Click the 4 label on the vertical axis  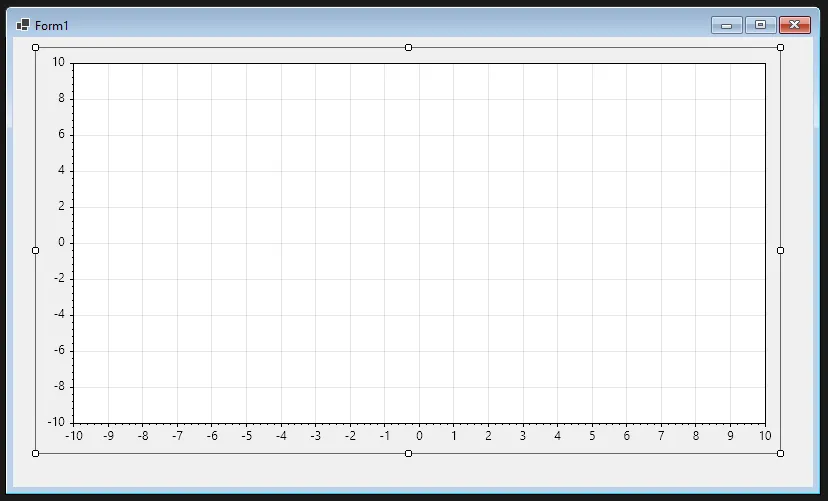click(61, 170)
